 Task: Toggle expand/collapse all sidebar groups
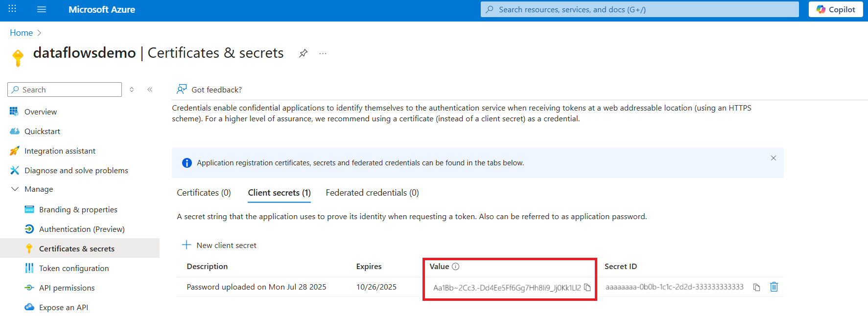pos(132,90)
